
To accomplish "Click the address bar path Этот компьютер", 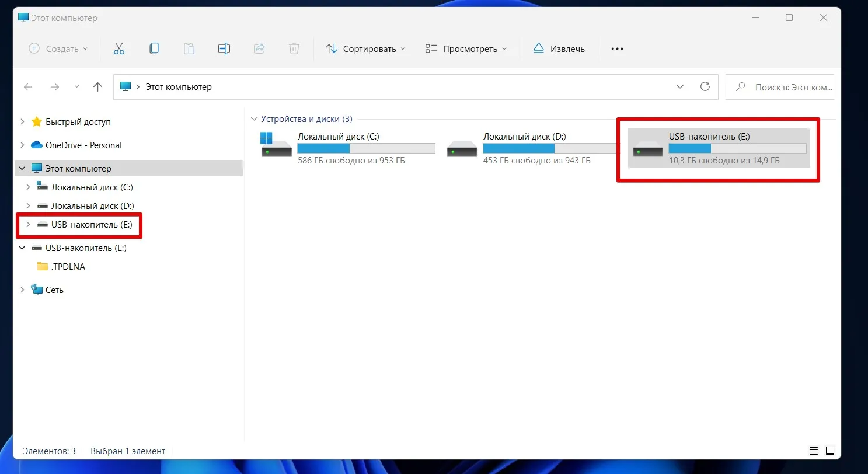I will click(179, 86).
